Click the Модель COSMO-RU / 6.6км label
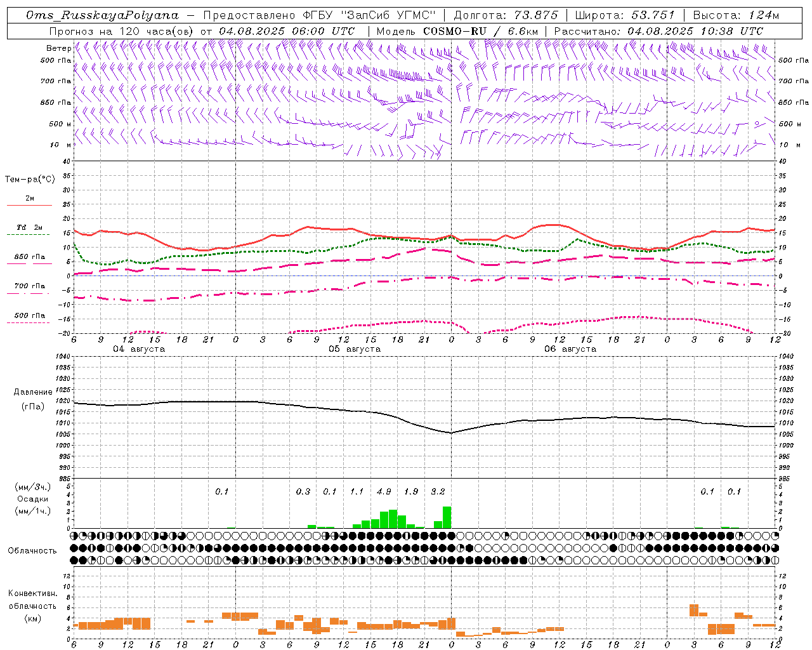The image size is (812, 650). click(457, 31)
